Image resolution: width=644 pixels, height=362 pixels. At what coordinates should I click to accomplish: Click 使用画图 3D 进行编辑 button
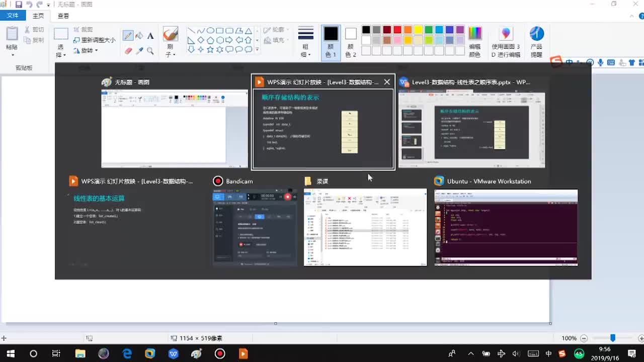coord(506,41)
